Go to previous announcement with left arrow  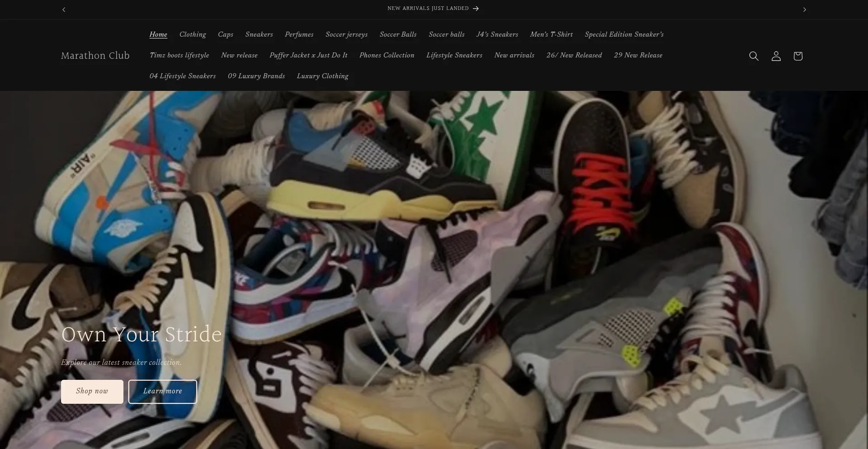[64, 9]
